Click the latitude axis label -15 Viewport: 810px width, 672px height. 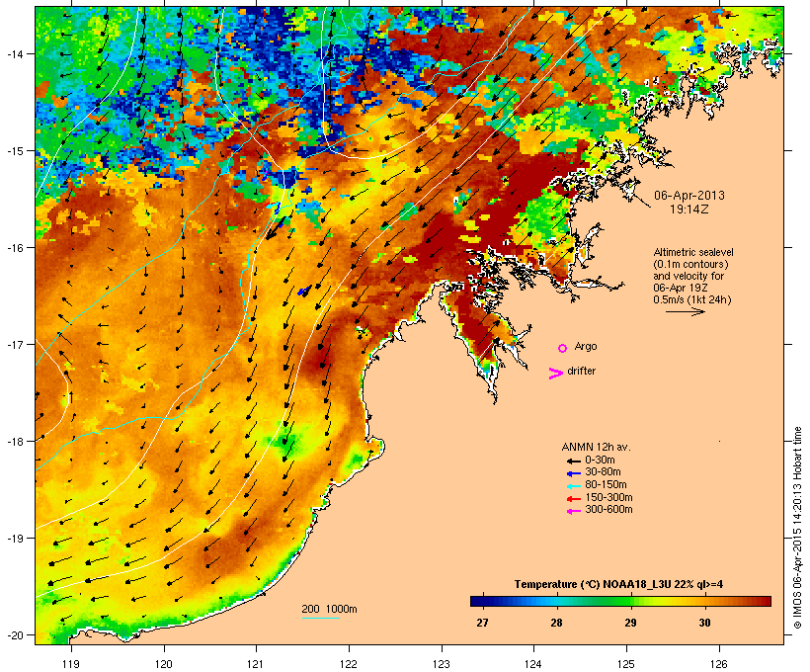[14, 151]
